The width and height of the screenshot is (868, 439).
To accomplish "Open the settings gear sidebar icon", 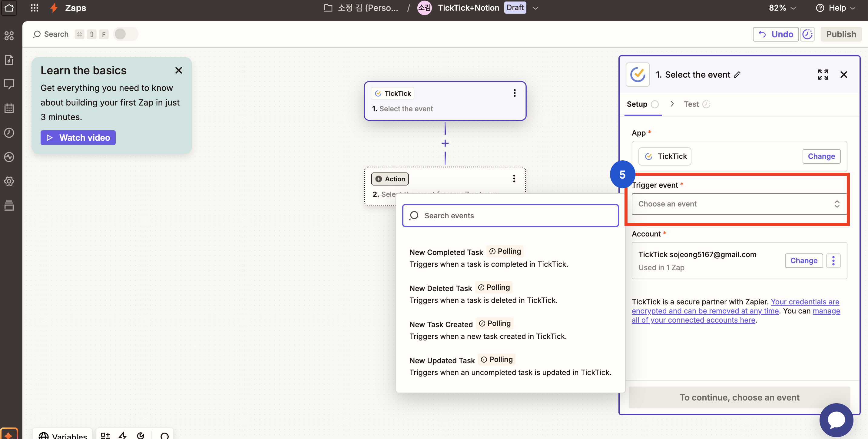I will [x=9, y=181].
